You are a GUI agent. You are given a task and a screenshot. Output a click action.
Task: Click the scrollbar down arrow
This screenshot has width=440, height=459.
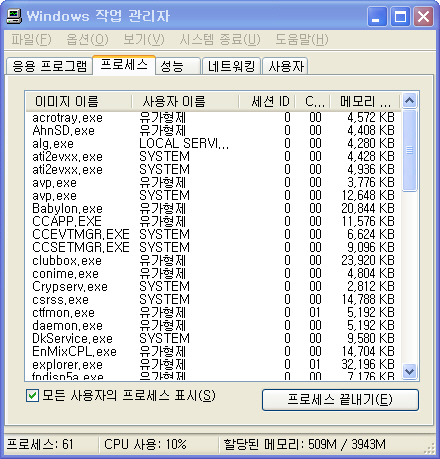pos(409,371)
